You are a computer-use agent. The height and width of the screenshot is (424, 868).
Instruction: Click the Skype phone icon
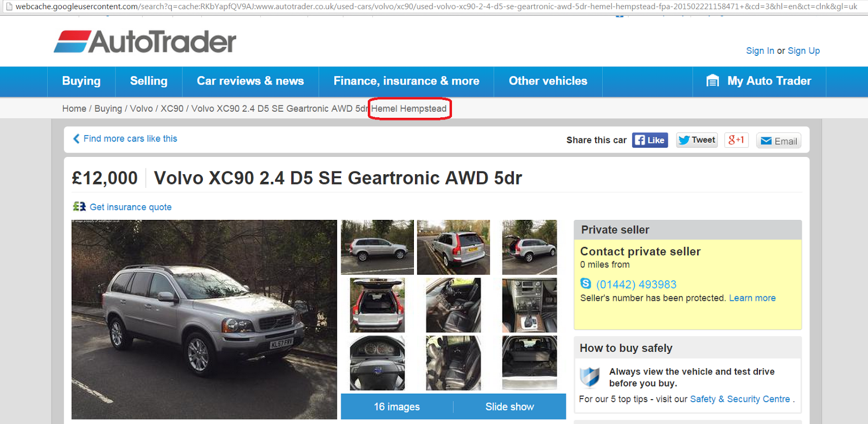pyautogui.click(x=586, y=283)
